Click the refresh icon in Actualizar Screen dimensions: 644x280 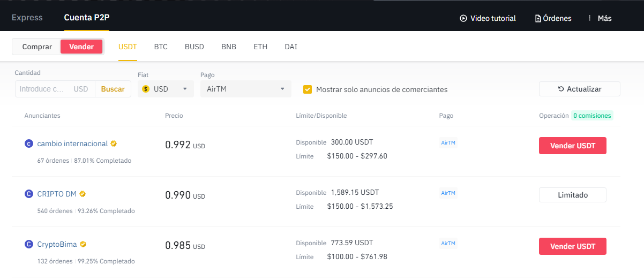pos(561,89)
